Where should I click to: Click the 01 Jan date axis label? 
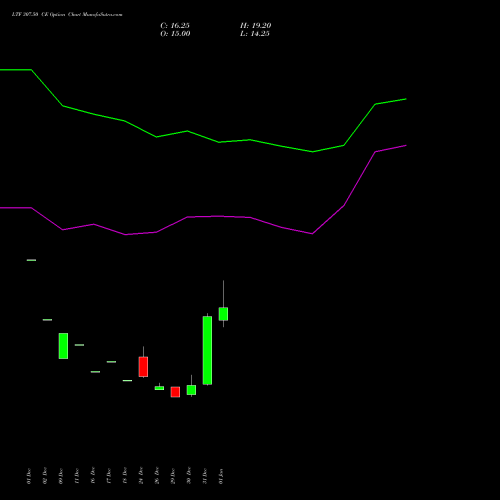(x=221, y=476)
